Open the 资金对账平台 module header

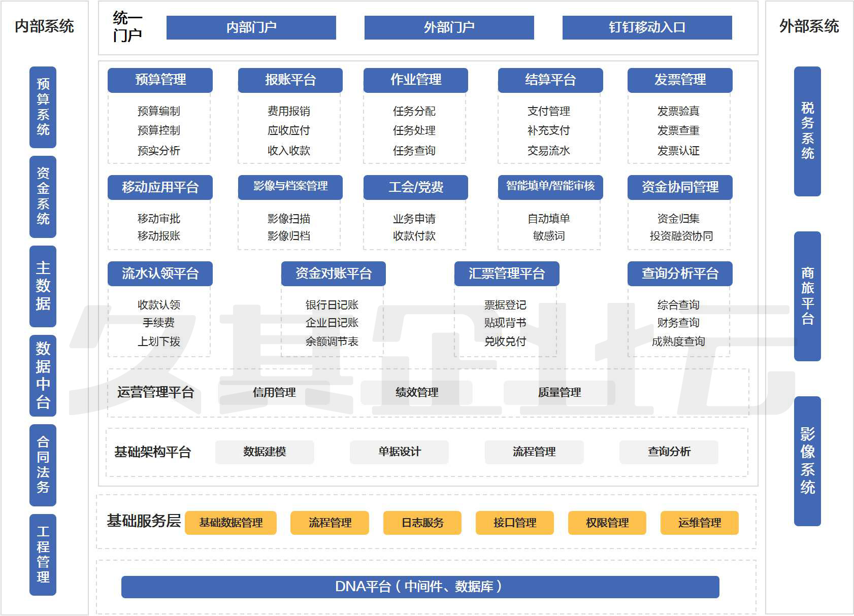333,274
